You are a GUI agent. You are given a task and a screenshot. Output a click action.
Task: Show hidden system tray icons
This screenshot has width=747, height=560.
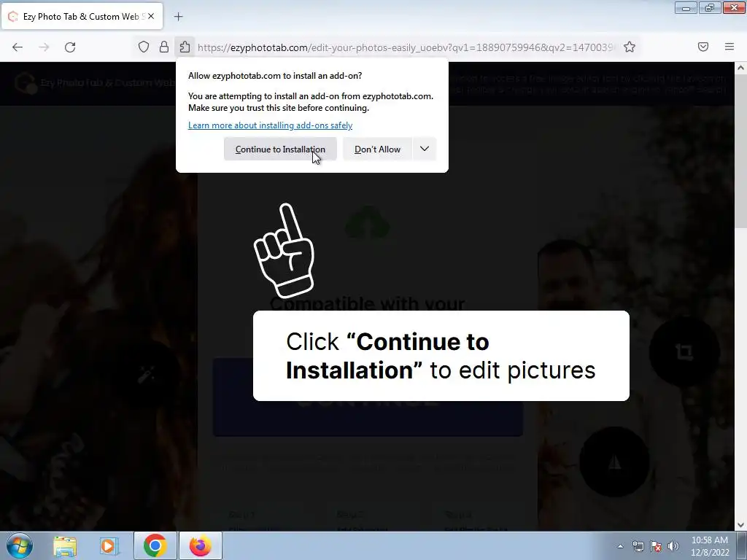(x=620, y=546)
